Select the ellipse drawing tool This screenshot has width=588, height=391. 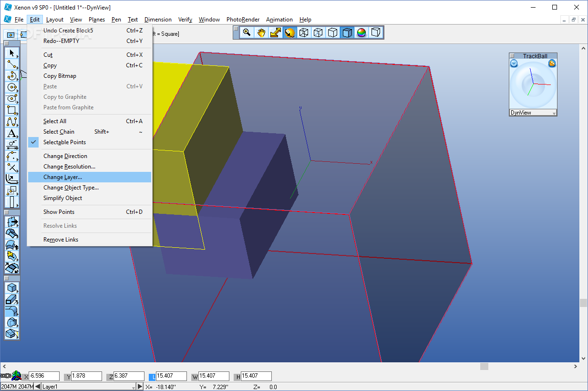11,99
